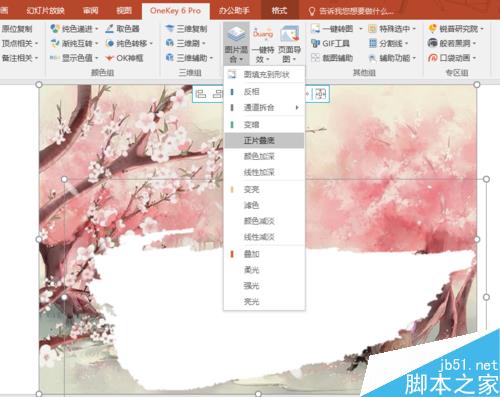Switch to the 视图 tab
Screen dimensions: 500x397
point(124,11)
